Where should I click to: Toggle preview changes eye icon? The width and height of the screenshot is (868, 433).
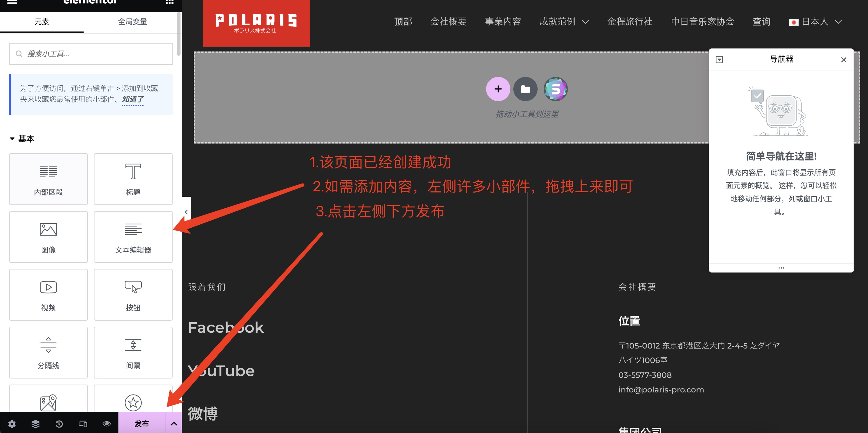107,424
